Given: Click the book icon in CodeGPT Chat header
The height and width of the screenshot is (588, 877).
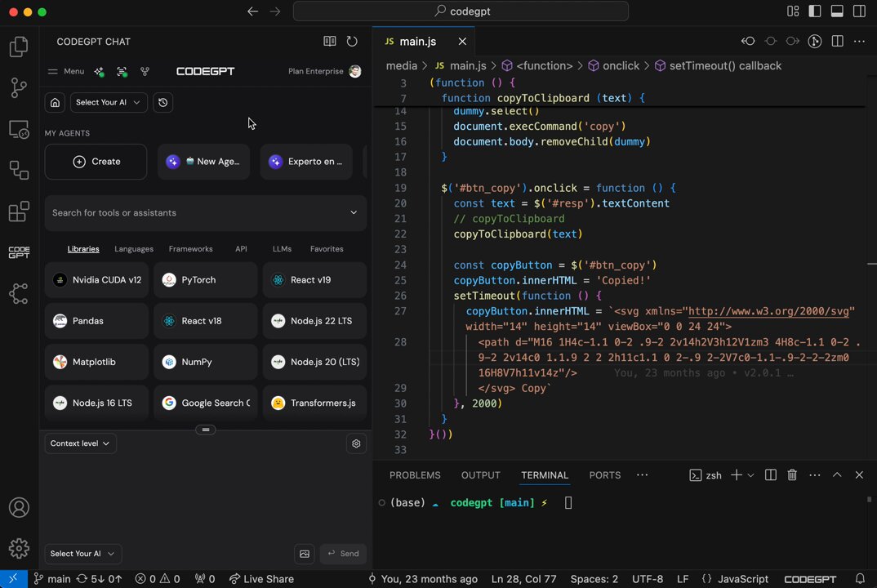Looking at the screenshot, I should [x=329, y=42].
